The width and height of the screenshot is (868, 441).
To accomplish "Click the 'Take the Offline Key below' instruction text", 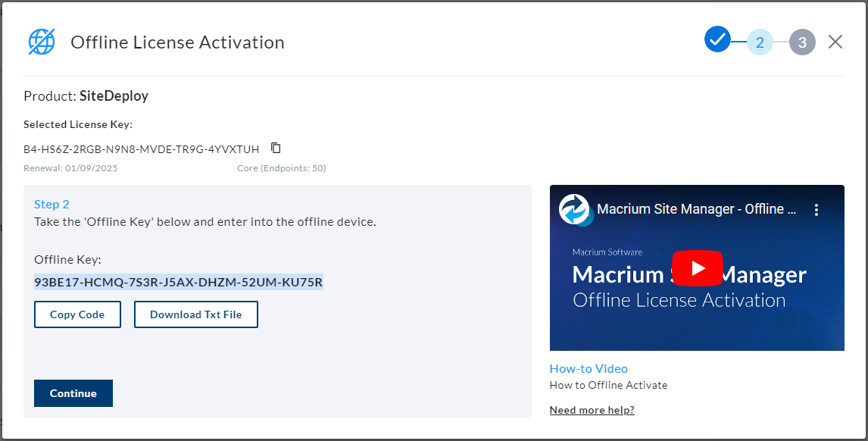I will [205, 222].
